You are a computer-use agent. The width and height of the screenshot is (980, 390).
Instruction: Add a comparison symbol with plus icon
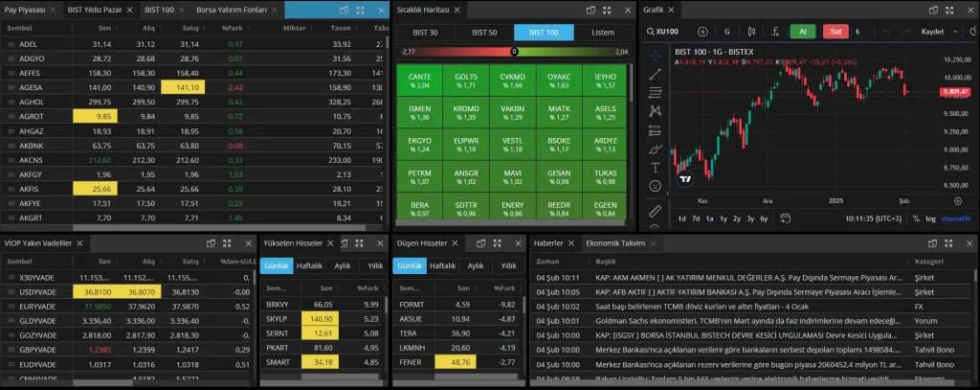point(702,32)
